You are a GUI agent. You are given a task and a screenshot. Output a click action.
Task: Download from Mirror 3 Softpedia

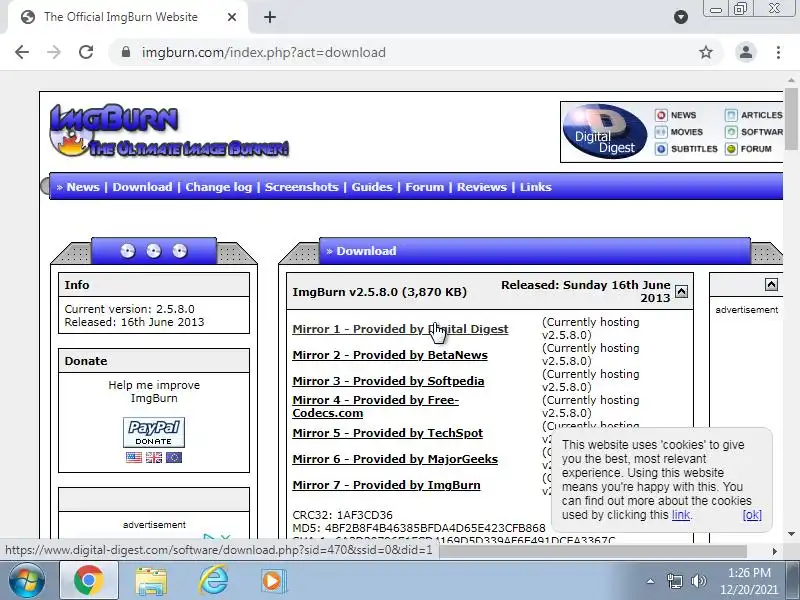tap(388, 381)
